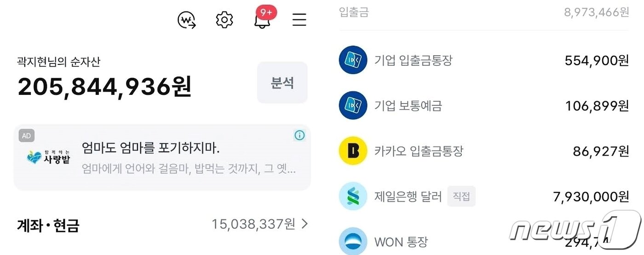Expand 계좌·현금 section chevron

tap(305, 224)
